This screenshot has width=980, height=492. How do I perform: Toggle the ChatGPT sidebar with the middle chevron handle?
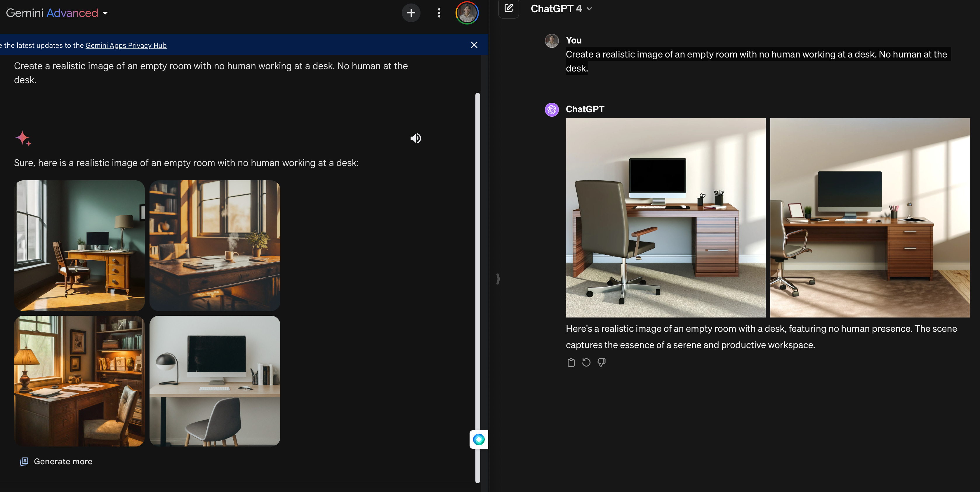click(x=498, y=279)
